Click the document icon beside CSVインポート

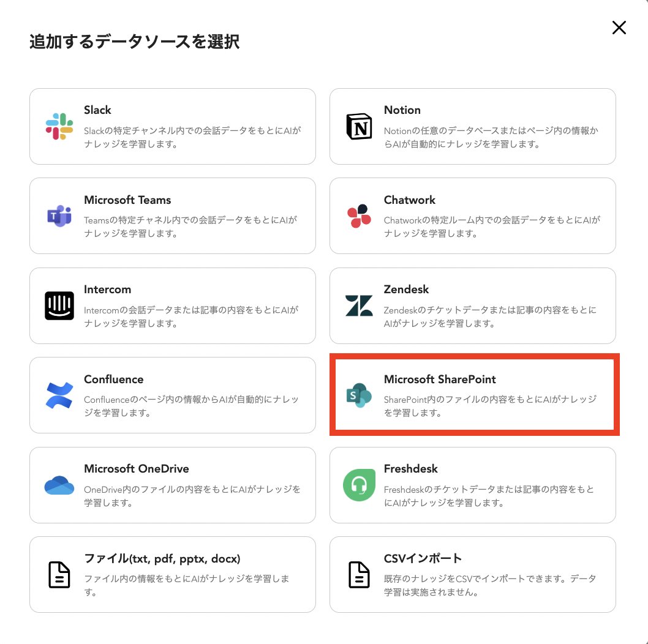(359, 575)
